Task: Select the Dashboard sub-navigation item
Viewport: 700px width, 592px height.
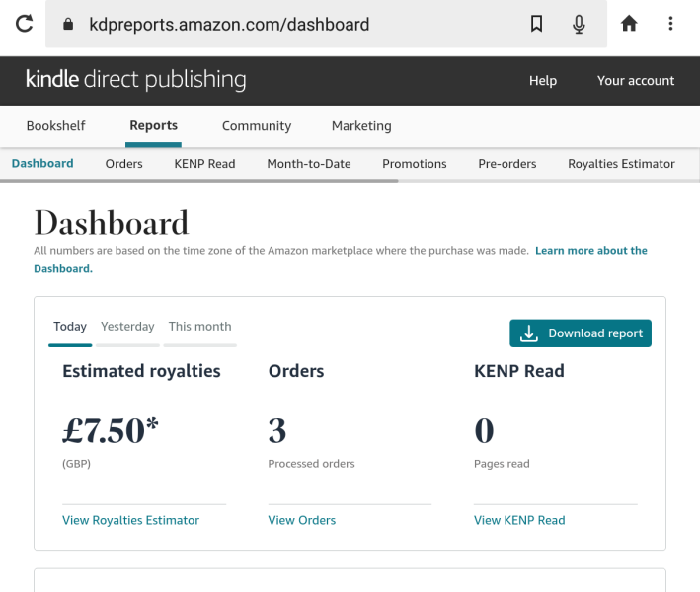Action: coord(42,163)
